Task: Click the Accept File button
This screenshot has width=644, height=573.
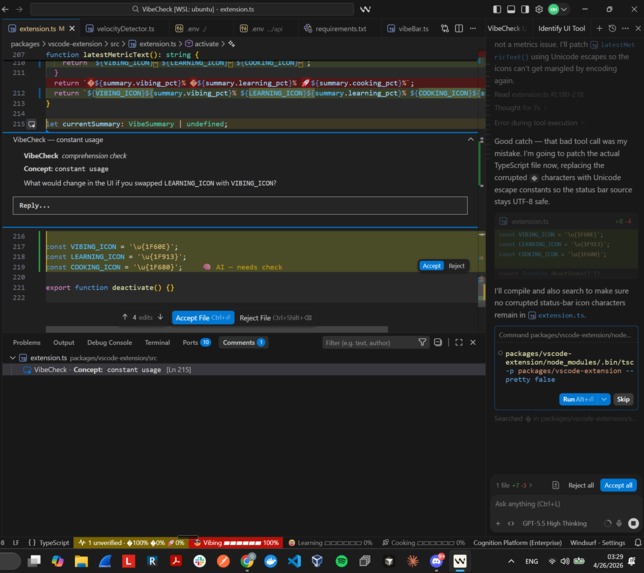Action: pyautogui.click(x=203, y=318)
